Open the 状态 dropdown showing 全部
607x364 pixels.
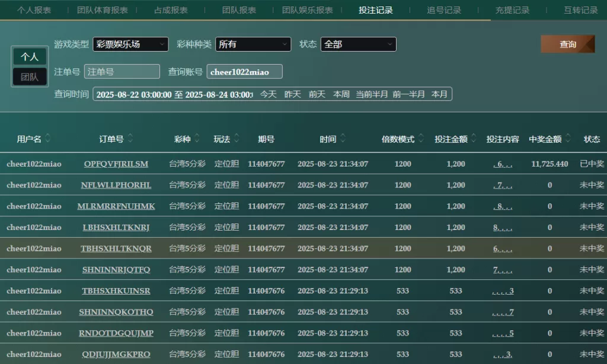click(359, 44)
